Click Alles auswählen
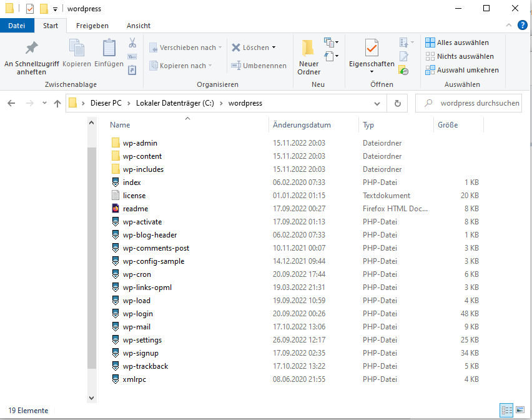 [x=457, y=42]
